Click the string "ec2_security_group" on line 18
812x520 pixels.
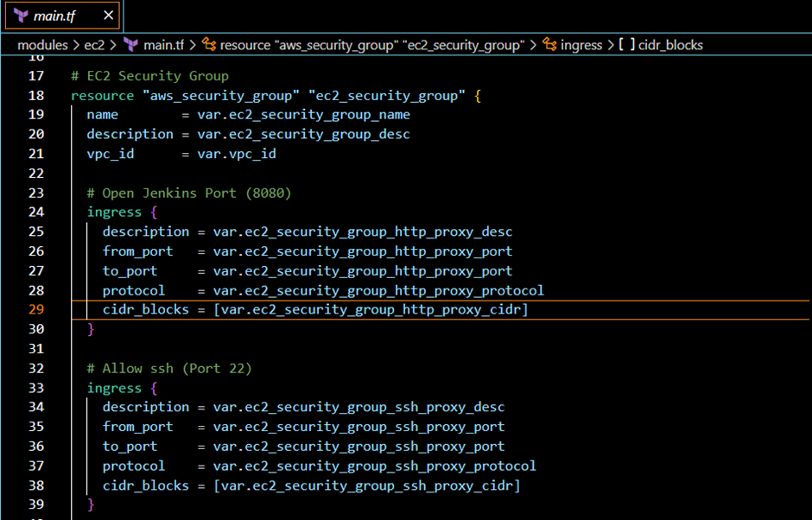point(386,96)
